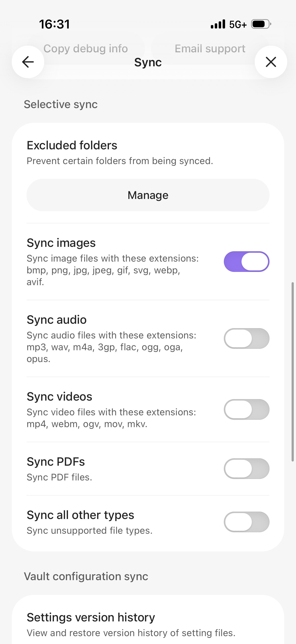
Task: Tap the Vault configuration sync header
Action: point(86,576)
